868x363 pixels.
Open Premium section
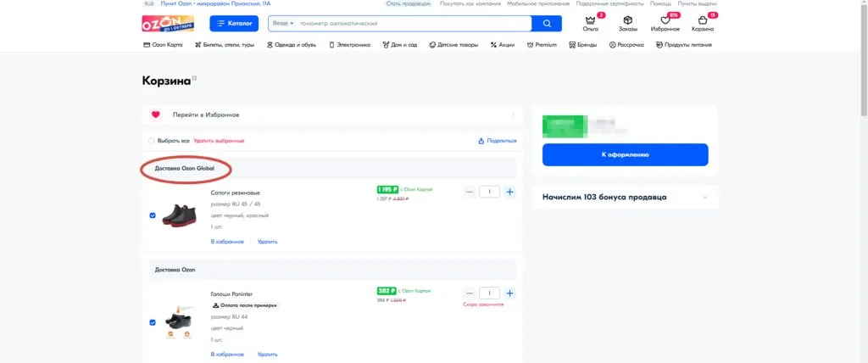[542, 45]
